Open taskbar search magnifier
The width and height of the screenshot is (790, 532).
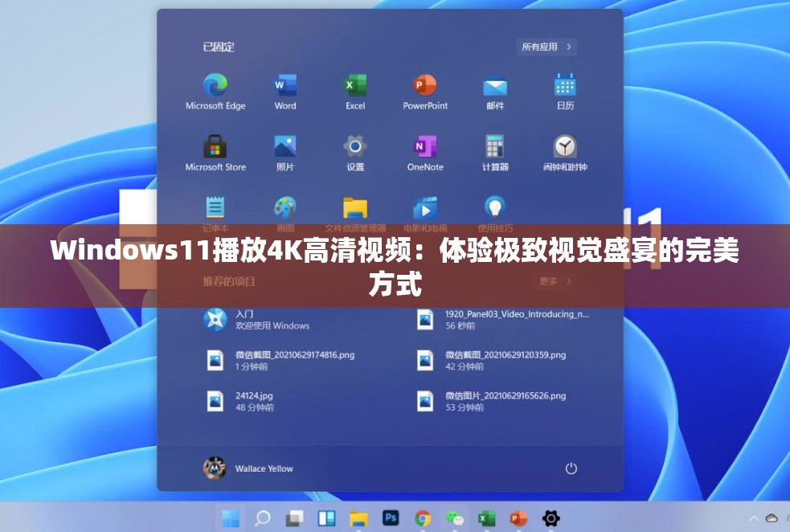[263, 518]
